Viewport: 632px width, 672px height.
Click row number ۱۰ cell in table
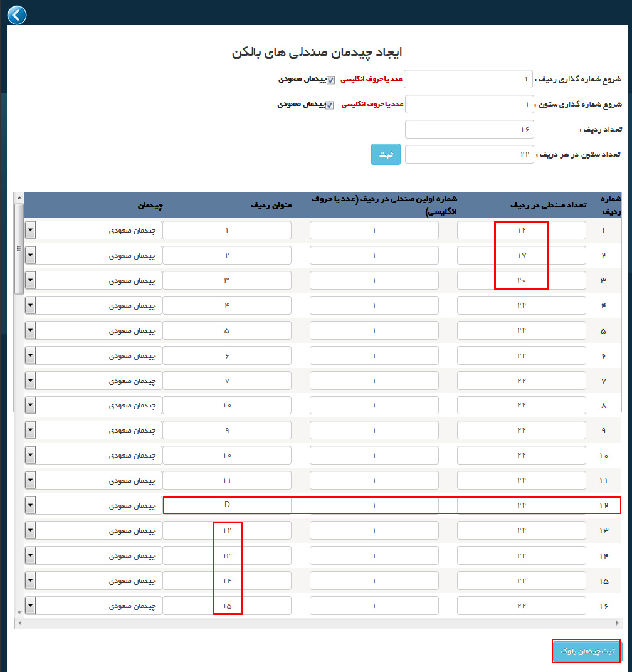(x=604, y=456)
